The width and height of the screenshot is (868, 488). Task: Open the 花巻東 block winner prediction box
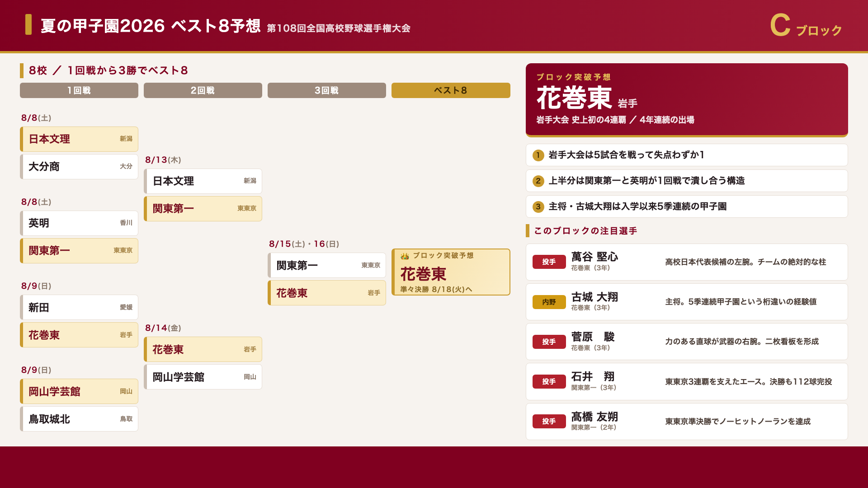(x=451, y=272)
